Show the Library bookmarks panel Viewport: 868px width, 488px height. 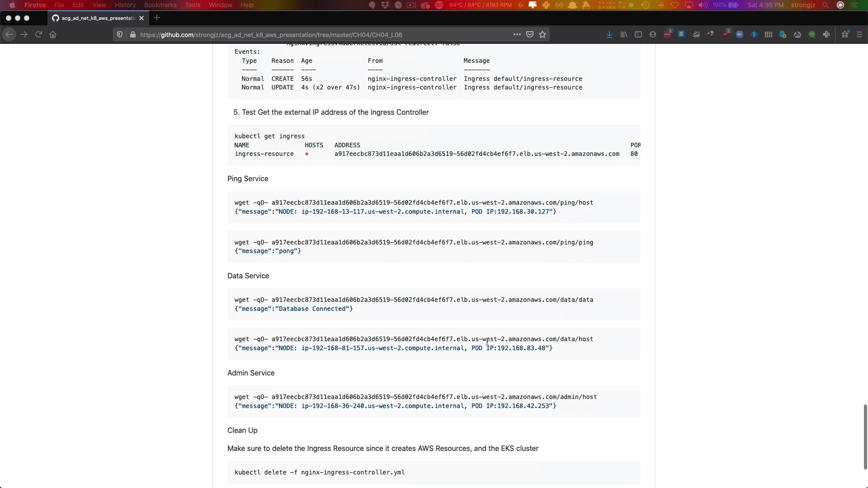pyautogui.click(x=624, y=35)
